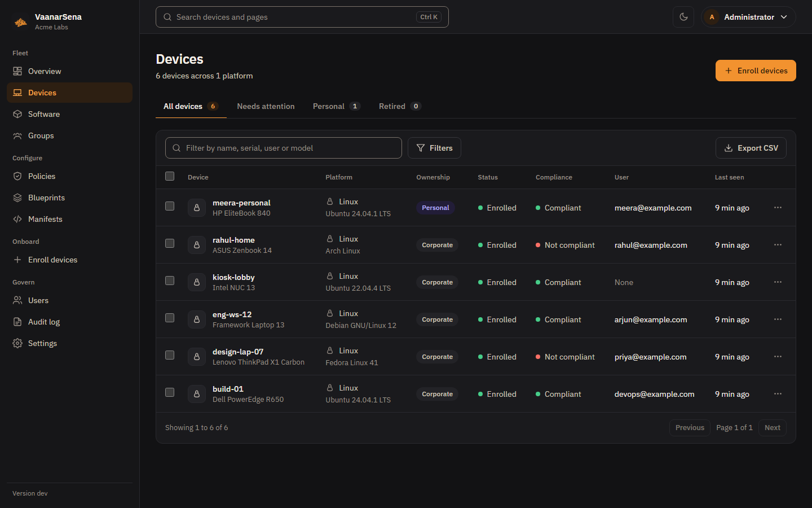812x508 pixels.
Task: Tick the eng-ws-12 checkbox
Action: tap(170, 318)
